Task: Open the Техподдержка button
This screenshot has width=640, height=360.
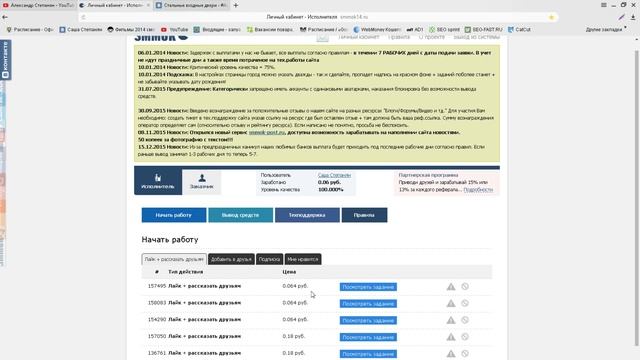Action: click(x=307, y=215)
